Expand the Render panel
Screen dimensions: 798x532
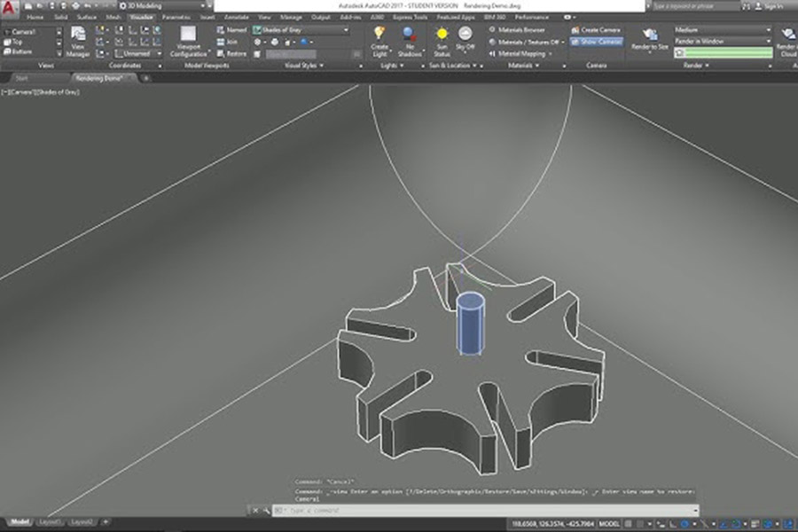click(696, 66)
